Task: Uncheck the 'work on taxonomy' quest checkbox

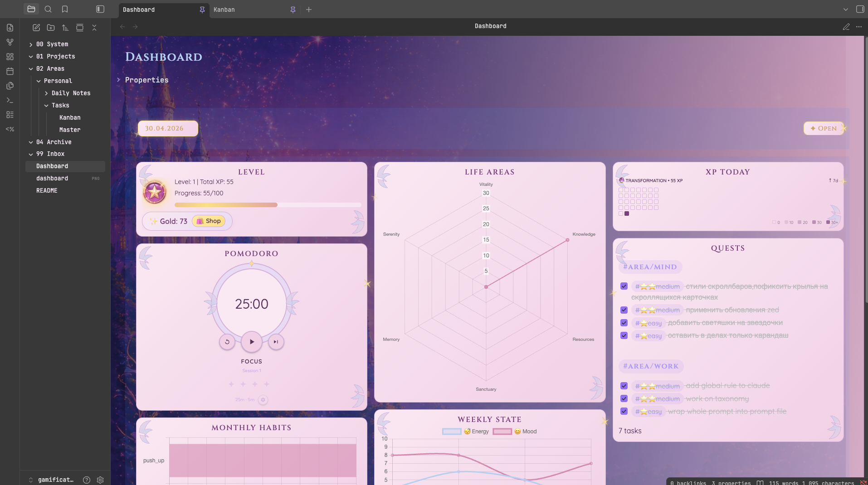Action: click(x=624, y=398)
